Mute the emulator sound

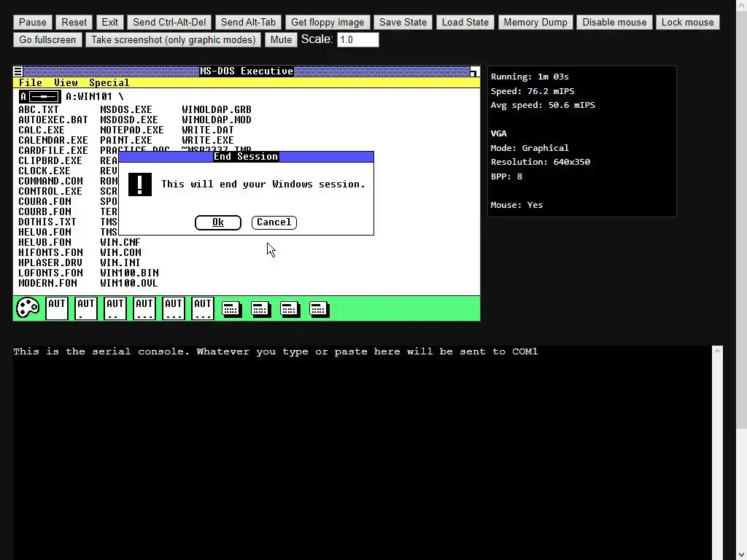pos(281,40)
